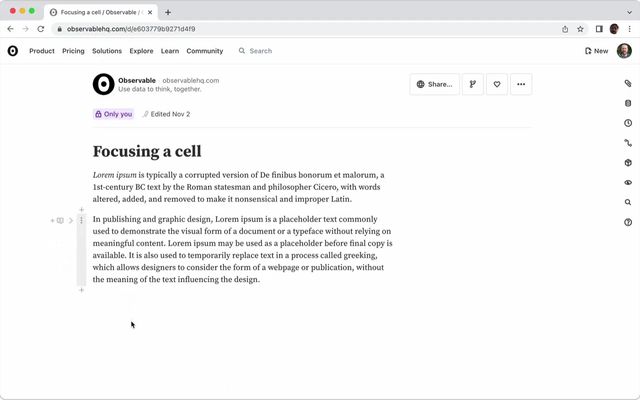Image resolution: width=640 pixels, height=400 pixels.
Task: Click the Only you privacy badge
Action: coord(113,114)
